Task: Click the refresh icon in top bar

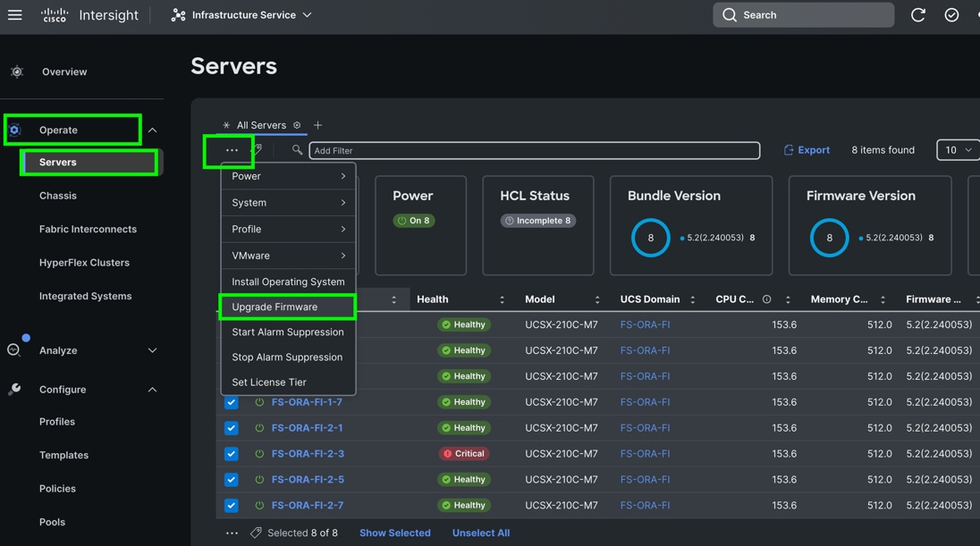Action: pyautogui.click(x=917, y=15)
